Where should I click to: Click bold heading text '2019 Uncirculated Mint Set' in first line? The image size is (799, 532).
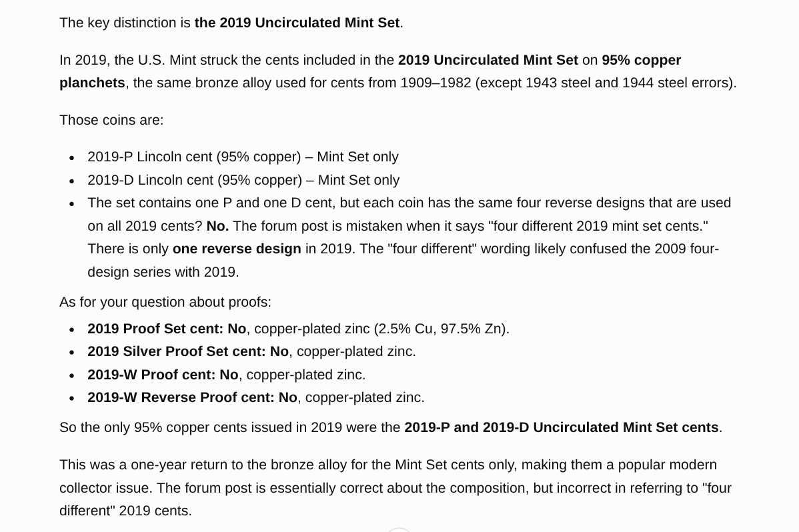[x=309, y=23]
